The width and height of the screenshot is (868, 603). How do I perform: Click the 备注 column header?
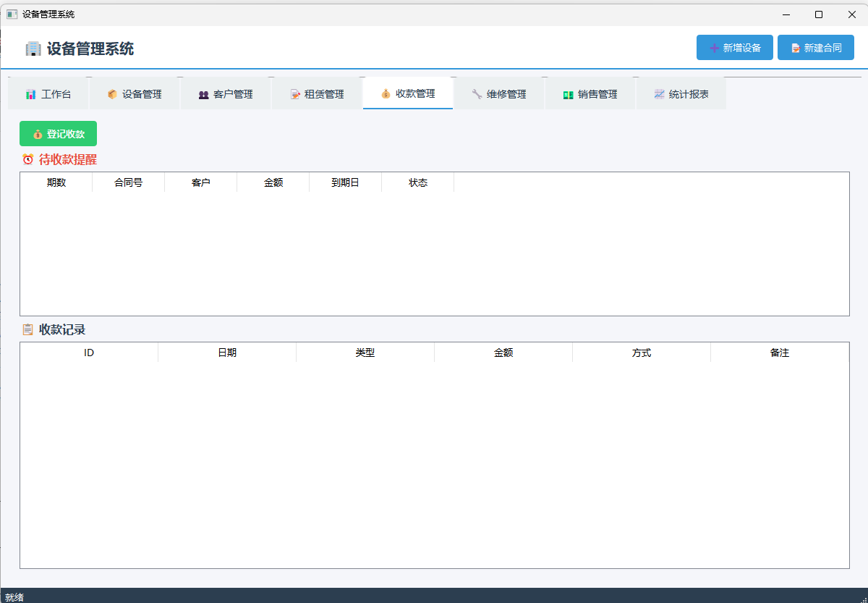779,353
